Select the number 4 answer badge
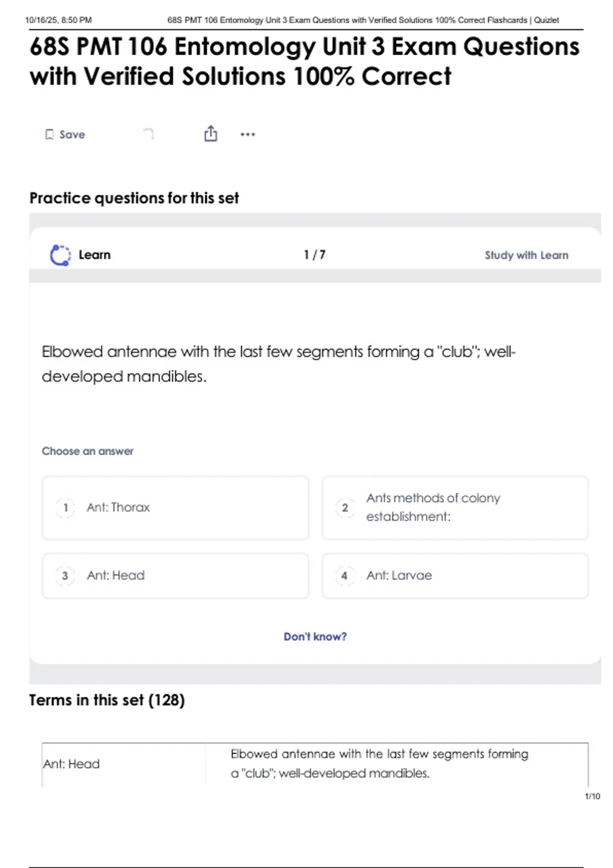The image size is (613, 868). click(345, 576)
